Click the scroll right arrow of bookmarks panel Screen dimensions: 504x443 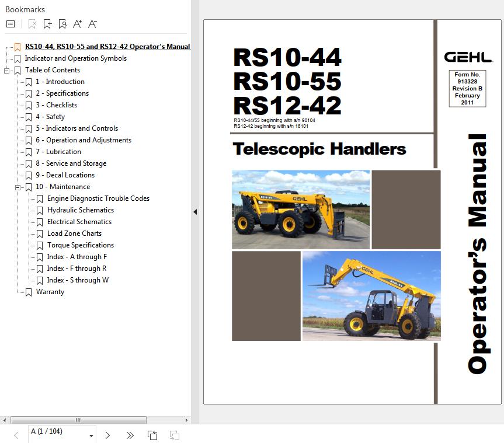[x=186, y=420]
